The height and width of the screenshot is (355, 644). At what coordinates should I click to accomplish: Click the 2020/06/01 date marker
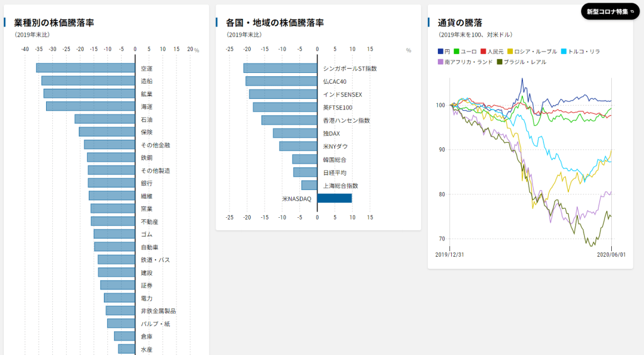[611, 254]
